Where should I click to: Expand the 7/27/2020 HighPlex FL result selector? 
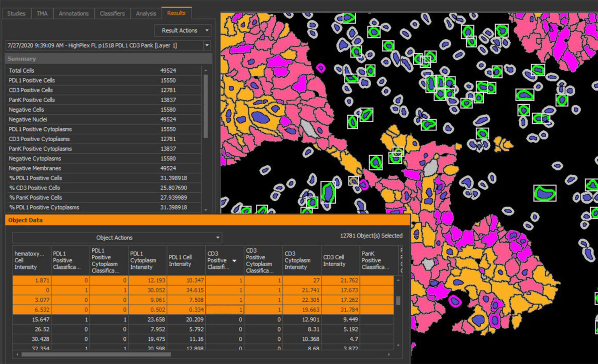(x=207, y=46)
